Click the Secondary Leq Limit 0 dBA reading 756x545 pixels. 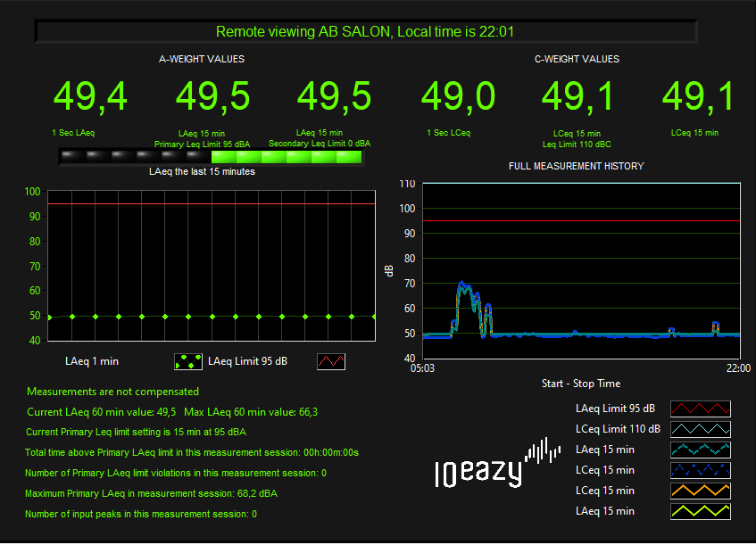pyautogui.click(x=334, y=96)
